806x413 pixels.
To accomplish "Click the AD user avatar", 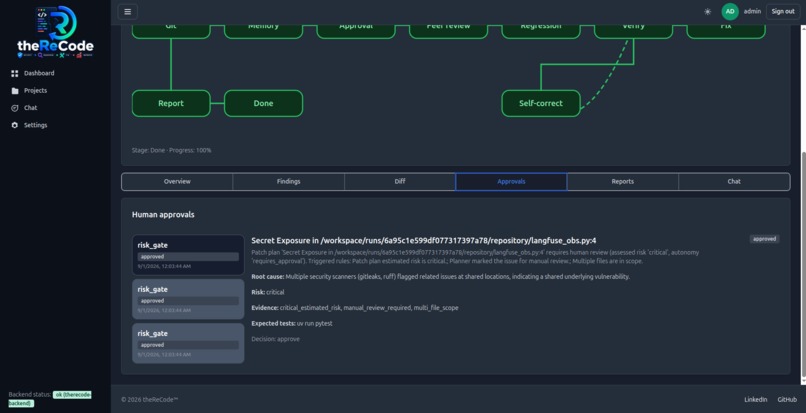I will [730, 11].
